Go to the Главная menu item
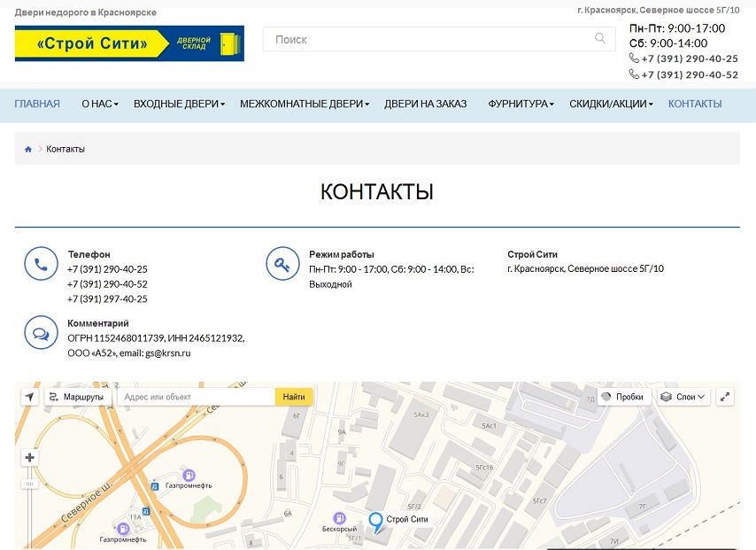Viewport: 756px width, 550px height. click(x=37, y=105)
